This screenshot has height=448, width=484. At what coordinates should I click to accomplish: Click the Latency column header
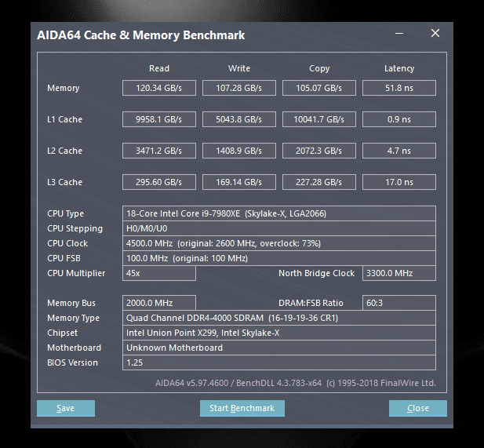point(399,68)
